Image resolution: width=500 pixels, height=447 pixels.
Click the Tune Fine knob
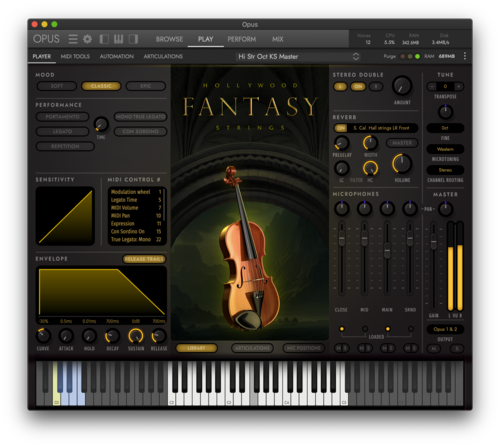[x=445, y=112]
